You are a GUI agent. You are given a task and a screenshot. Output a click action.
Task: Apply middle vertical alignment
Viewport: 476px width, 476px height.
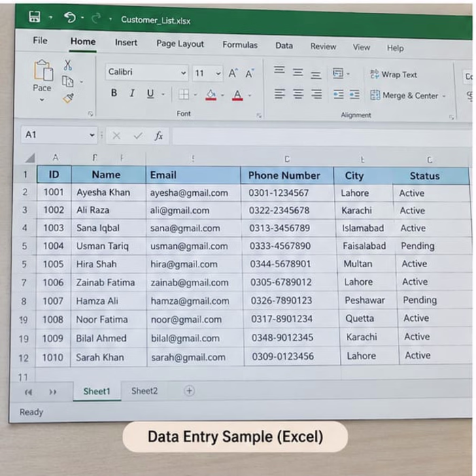(298, 72)
